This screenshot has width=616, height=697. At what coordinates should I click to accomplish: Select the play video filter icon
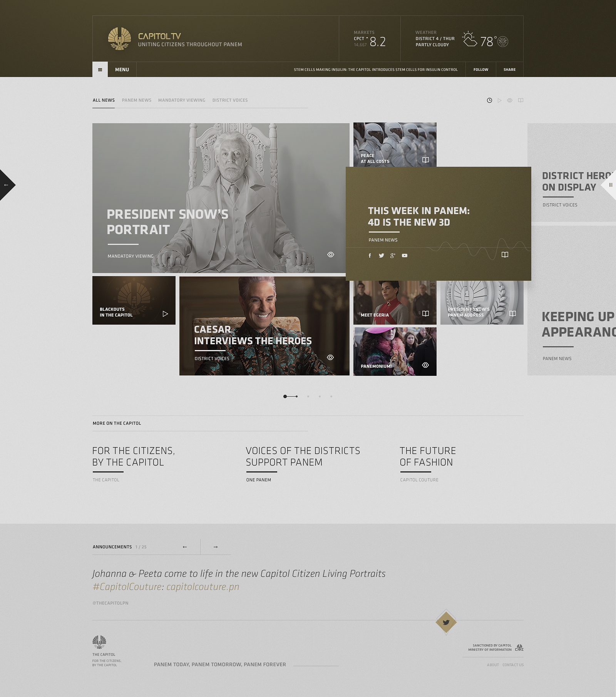500,101
